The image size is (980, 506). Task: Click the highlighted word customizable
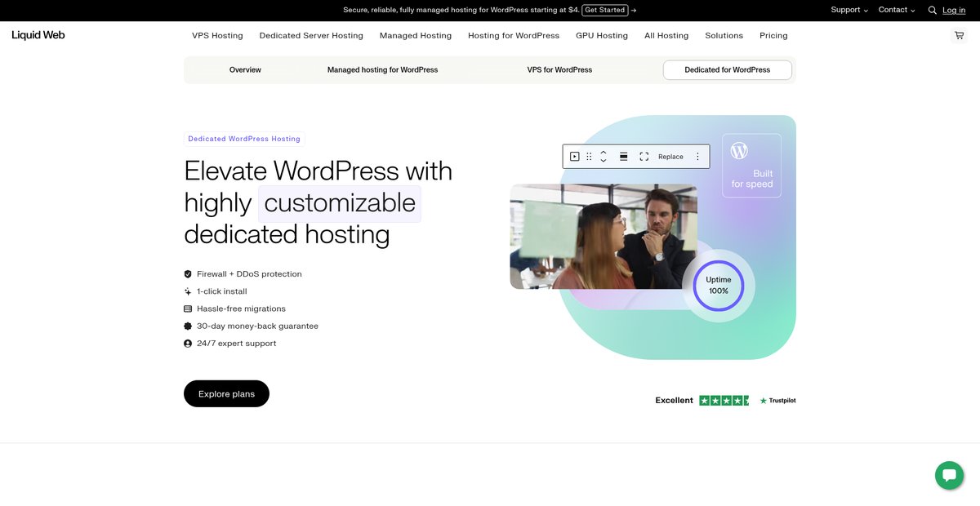(340, 203)
